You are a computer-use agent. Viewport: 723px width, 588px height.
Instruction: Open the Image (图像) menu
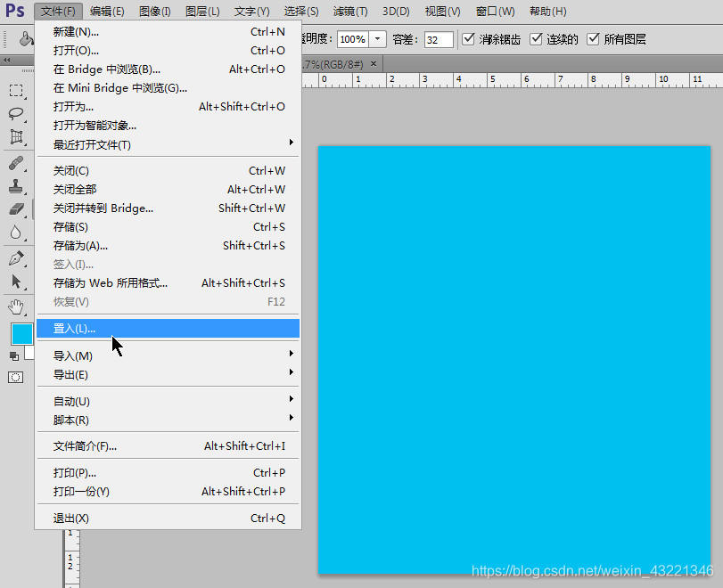click(155, 11)
